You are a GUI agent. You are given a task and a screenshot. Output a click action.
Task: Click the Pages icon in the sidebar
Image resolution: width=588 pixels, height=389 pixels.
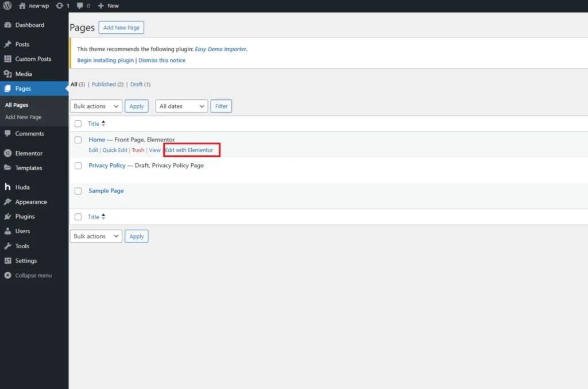[7, 88]
